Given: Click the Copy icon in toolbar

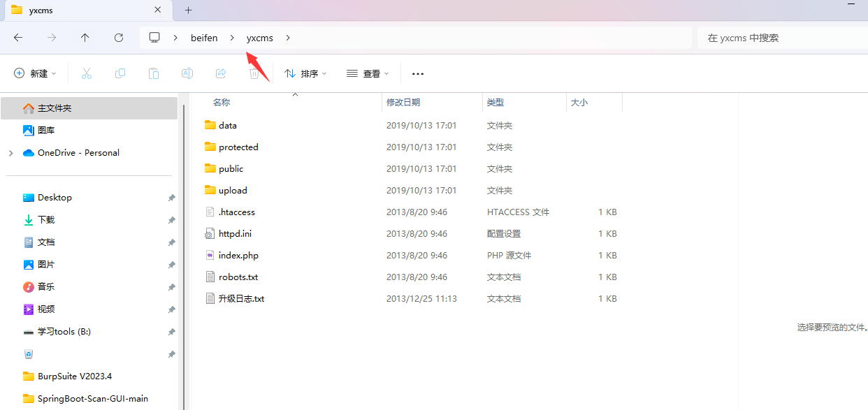Looking at the screenshot, I should pos(120,73).
